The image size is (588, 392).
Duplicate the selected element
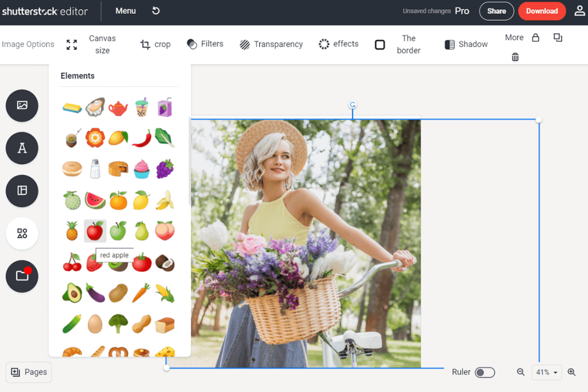558,37
